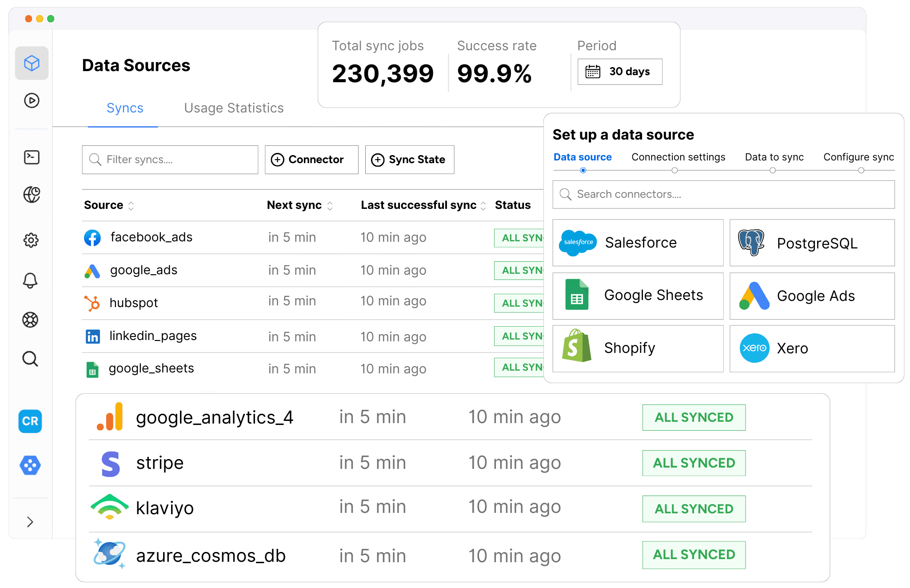View notifications with the bell icon
The width and height of the screenshot is (910, 588).
31,280
